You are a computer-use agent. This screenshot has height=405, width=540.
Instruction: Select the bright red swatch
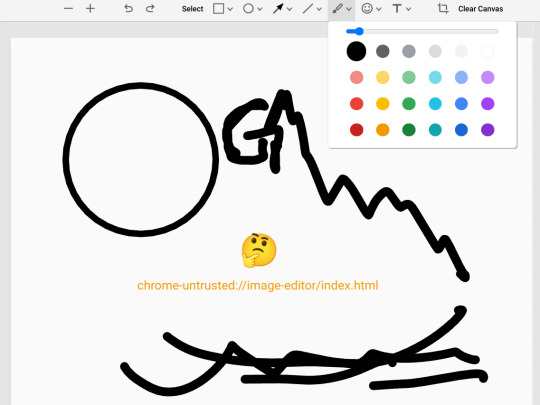[356, 104]
